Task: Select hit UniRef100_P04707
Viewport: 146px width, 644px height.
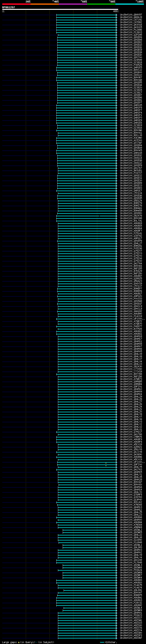Action: pyautogui.click(x=131, y=173)
